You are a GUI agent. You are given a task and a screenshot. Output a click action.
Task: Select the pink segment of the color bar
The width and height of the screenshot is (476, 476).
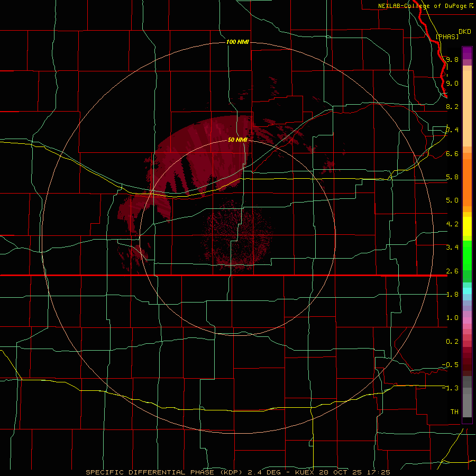[467, 321]
